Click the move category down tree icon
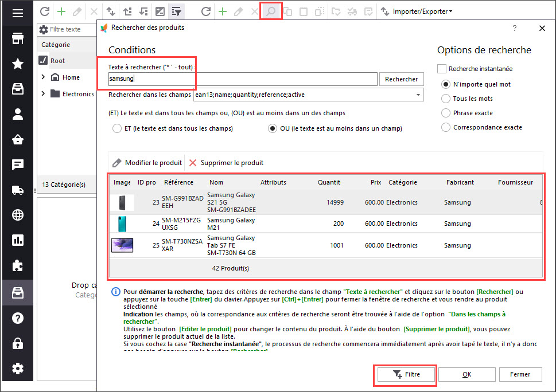 point(143,11)
